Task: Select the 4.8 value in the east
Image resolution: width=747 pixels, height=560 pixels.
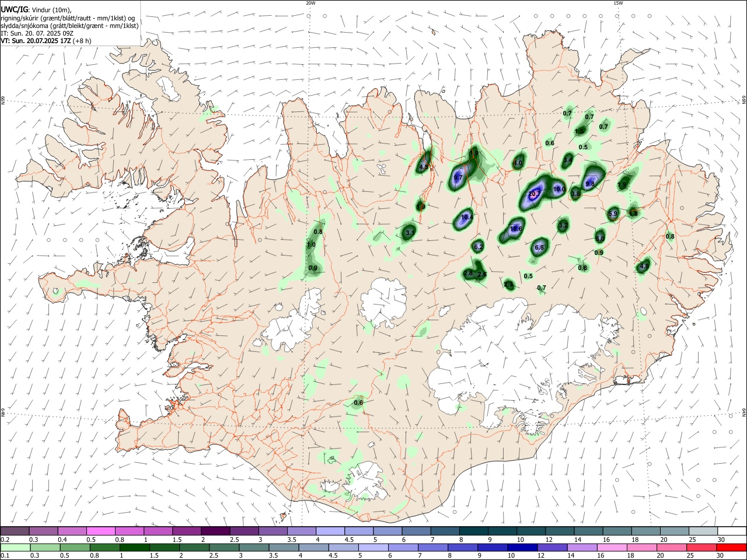Action: pos(644,266)
